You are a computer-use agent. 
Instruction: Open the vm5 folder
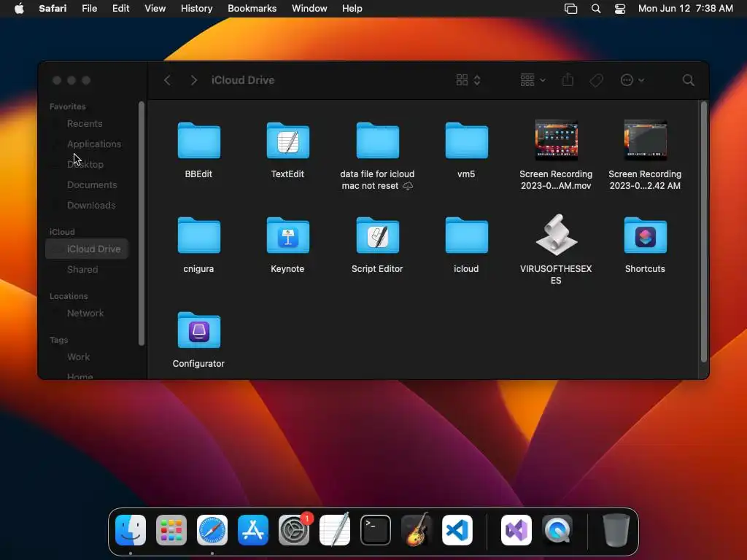click(x=466, y=140)
